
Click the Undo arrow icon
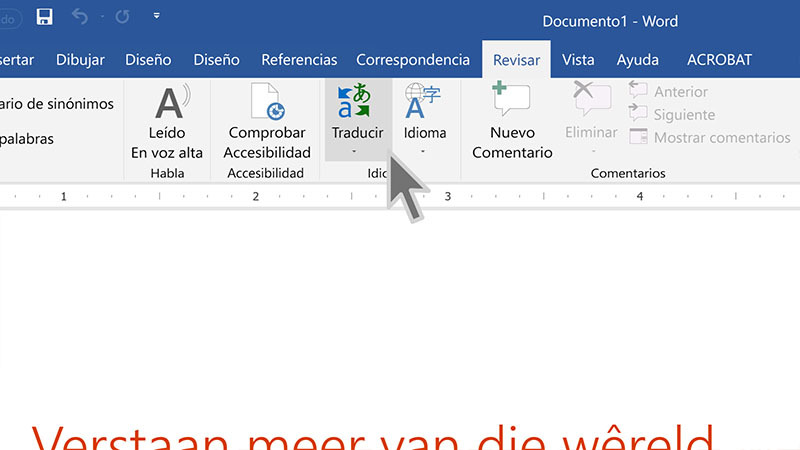point(82,17)
